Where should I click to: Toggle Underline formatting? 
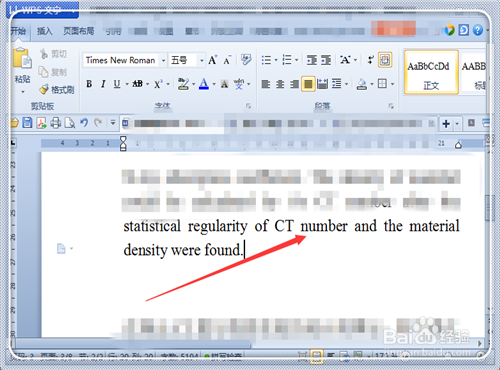tap(117, 84)
